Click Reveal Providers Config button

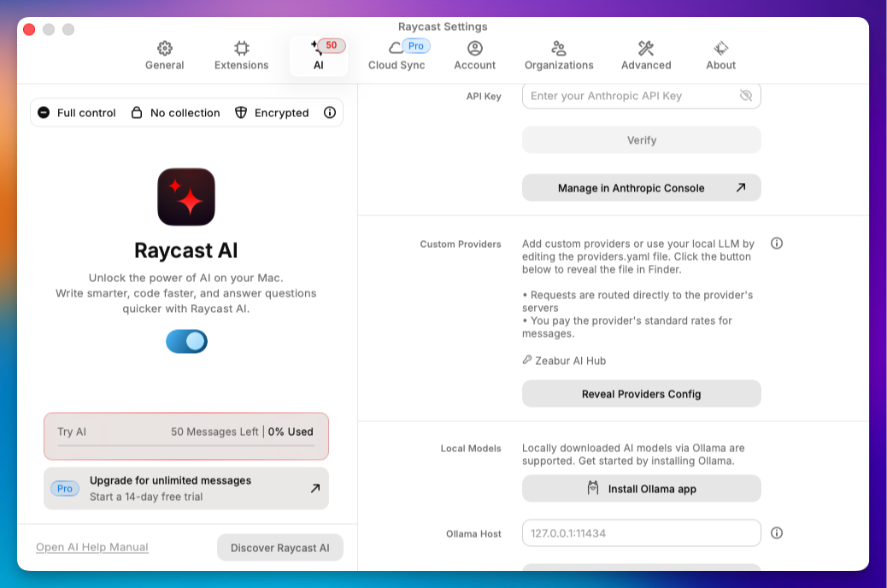[641, 394]
